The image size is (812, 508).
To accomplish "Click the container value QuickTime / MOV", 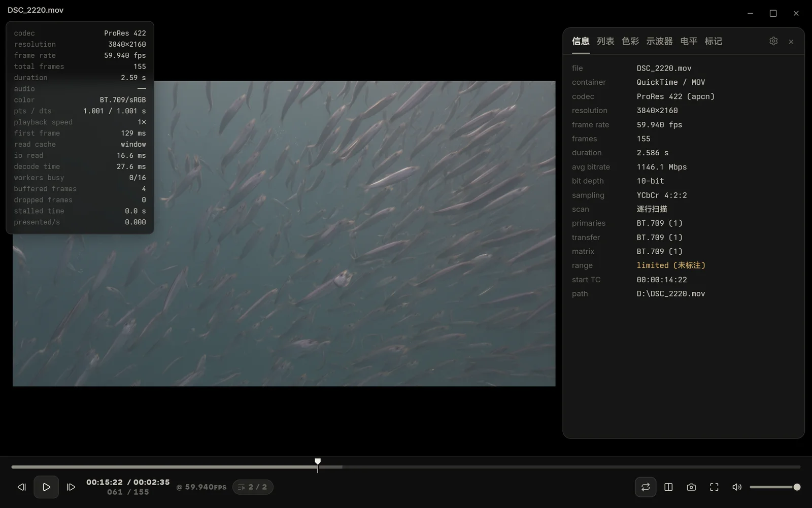I will point(671,82).
